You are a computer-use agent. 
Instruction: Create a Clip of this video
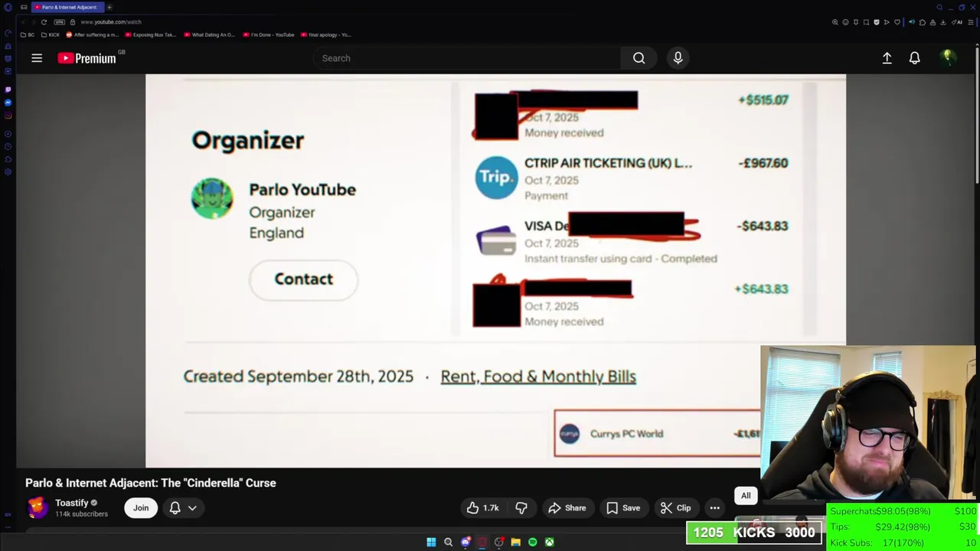675,508
